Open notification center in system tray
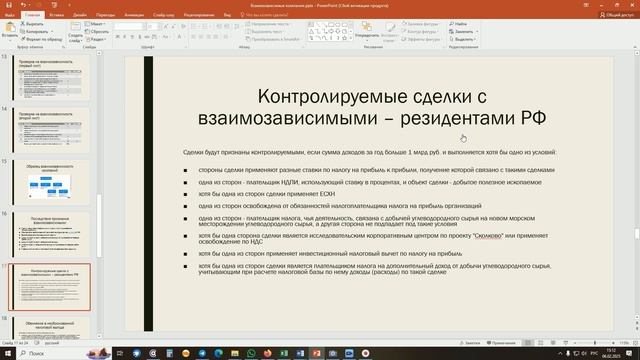640x360 pixels. 629,353
